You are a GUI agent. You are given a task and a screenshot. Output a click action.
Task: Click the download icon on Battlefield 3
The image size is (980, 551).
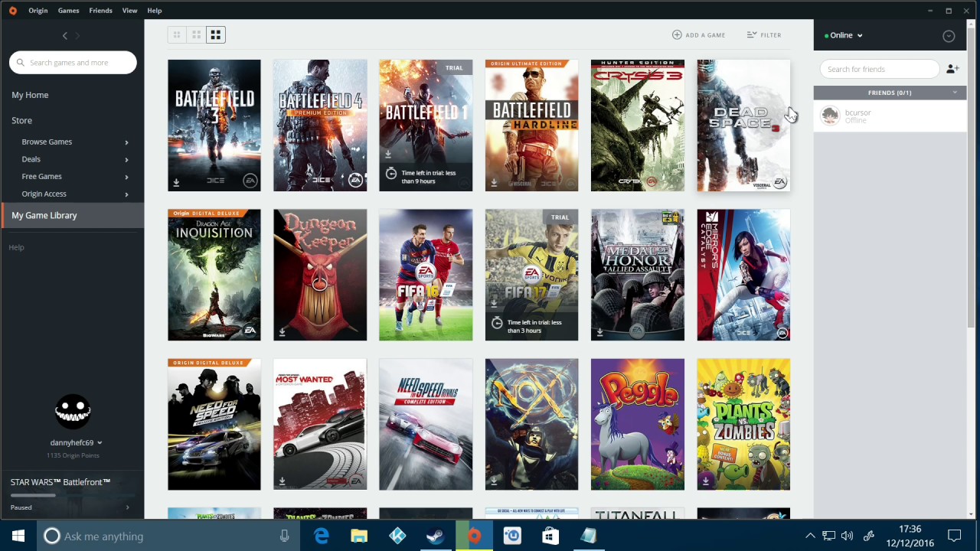point(176,183)
